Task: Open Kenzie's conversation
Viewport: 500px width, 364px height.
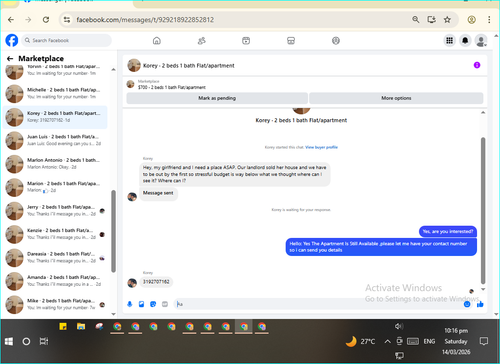Action: (x=55, y=234)
